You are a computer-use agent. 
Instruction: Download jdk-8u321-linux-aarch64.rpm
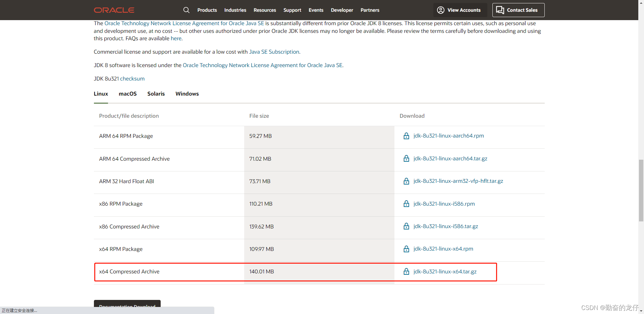coord(448,136)
